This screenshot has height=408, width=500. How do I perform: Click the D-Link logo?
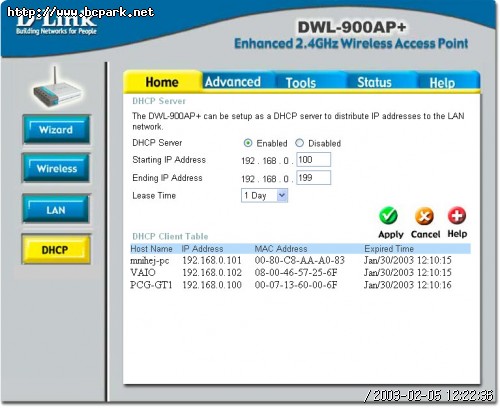[x=56, y=23]
